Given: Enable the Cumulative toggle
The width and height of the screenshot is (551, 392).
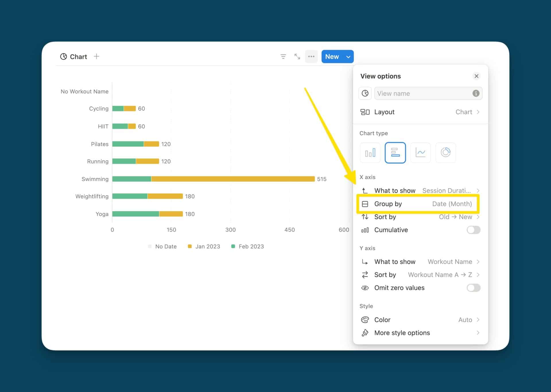Looking at the screenshot, I should (x=473, y=230).
